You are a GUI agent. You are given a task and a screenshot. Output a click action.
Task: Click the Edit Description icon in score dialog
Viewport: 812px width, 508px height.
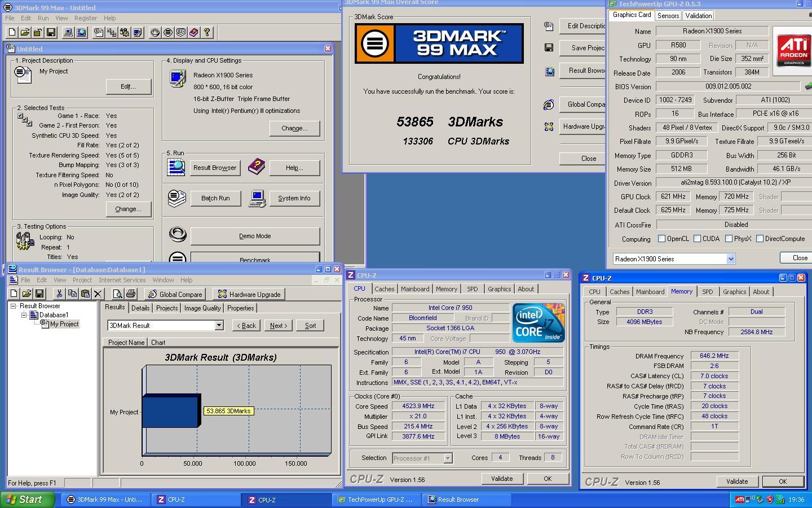pyautogui.click(x=549, y=26)
